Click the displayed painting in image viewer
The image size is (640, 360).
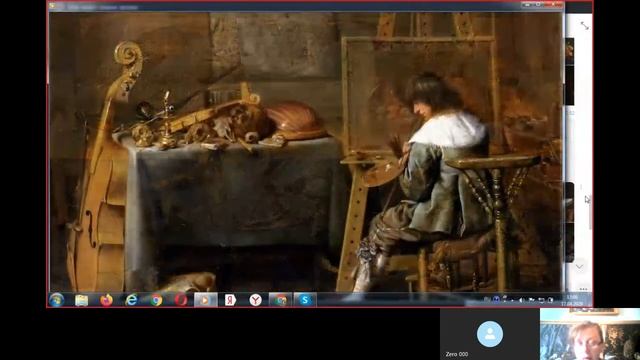306,152
